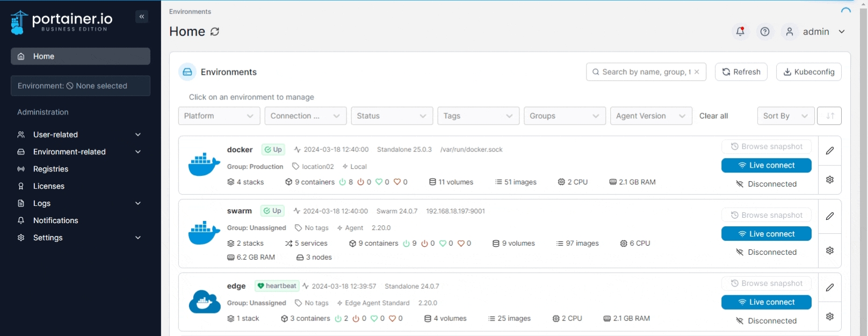The height and width of the screenshot is (336, 868).
Task: Open the help question mark icon
Action: tap(765, 32)
